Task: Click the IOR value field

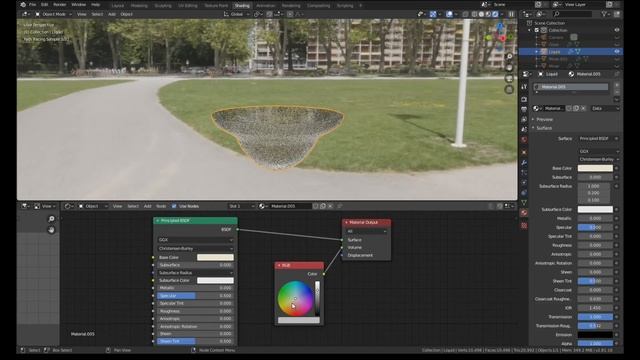Action: (x=595, y=308)
